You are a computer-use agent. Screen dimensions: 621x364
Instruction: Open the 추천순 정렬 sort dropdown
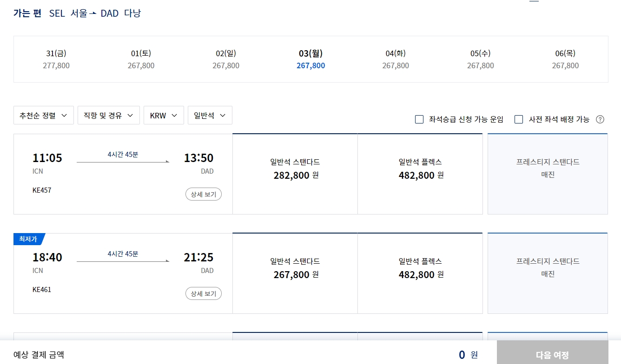(x=43, y=115)
